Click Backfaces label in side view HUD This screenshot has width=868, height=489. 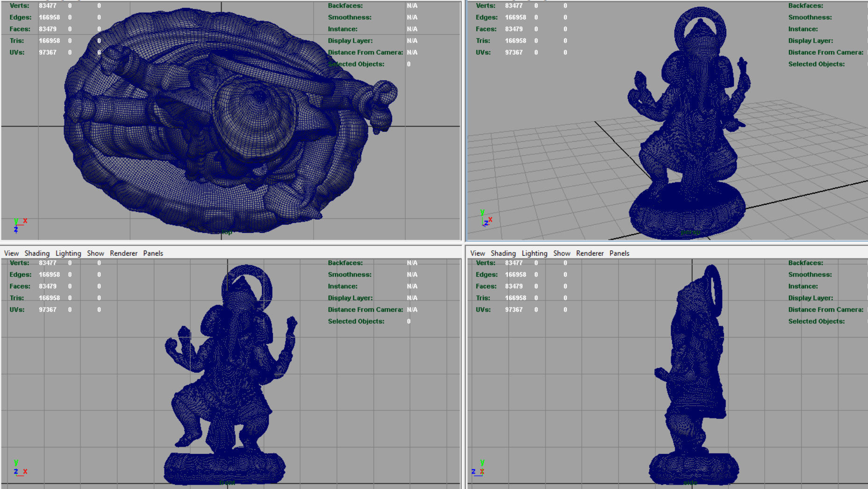click(805, 263)
